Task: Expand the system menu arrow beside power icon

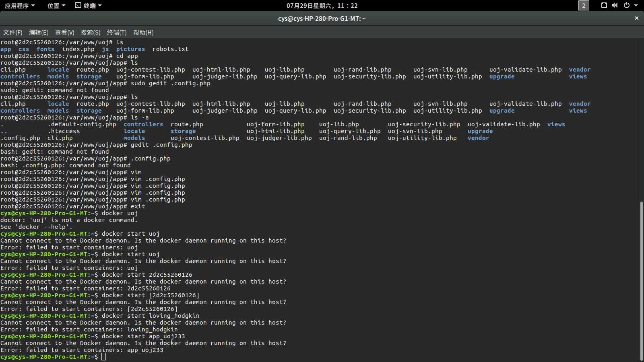Action: point(636,6)
